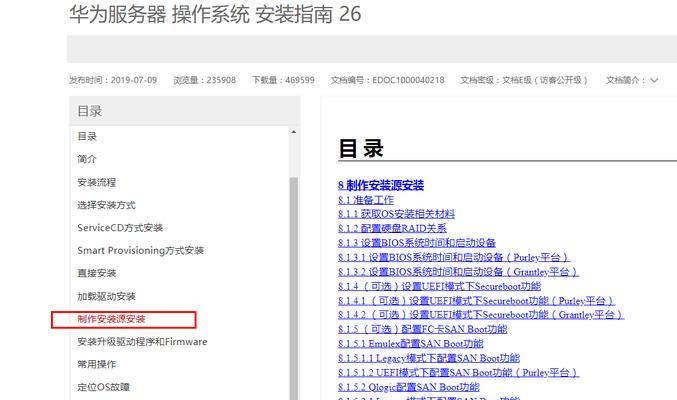Select 安装流程 in the sidebar

click(x=97, y=182)
